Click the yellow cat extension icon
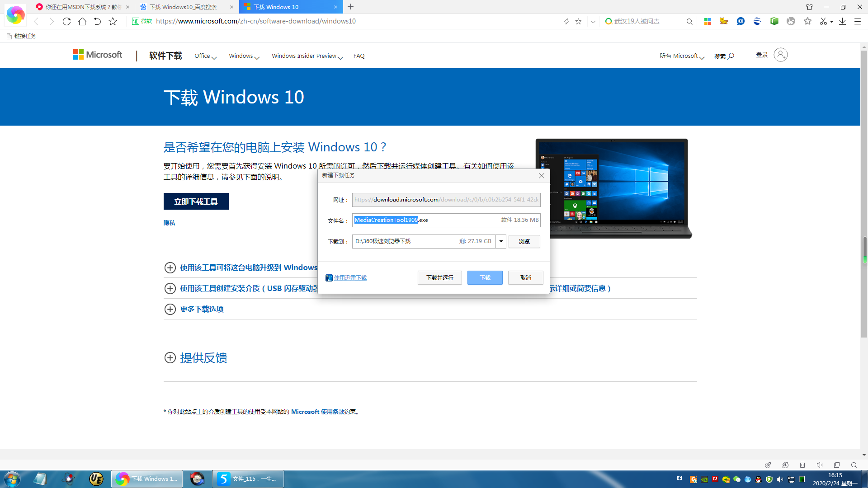This screenshot has height=488, width=868. (x=724, y=21)
